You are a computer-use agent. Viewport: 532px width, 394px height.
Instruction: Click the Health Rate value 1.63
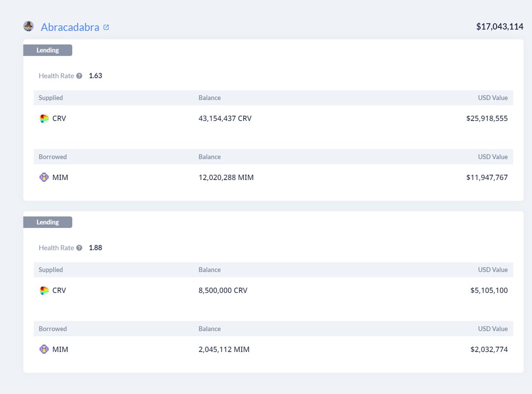click(x=95, y=76)
